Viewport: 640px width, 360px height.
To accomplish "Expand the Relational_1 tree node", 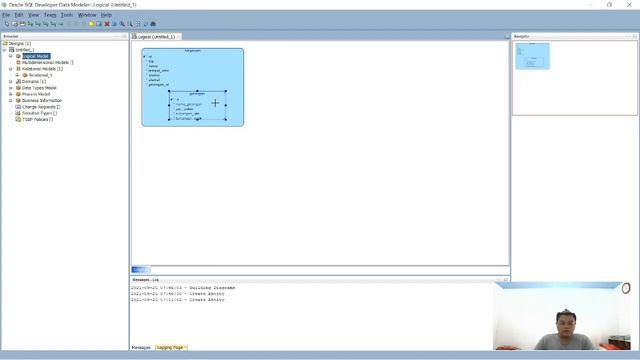I will (18, 75).
